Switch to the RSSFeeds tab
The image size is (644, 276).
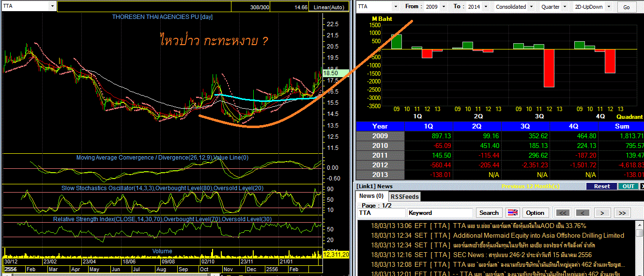[404, 196]
